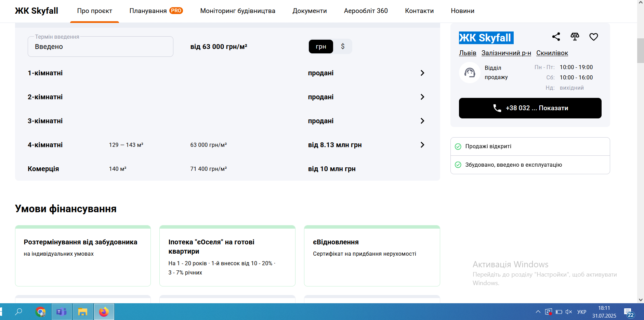Click the 4-кімнатні price від 8.13 млн грн
This screenshot has height=320, width=644.
pos(335,145)
